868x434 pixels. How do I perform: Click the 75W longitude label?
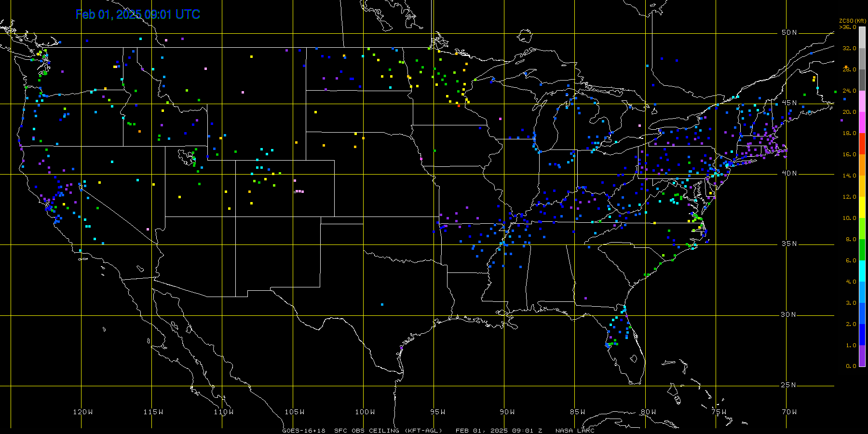coord(719,412)
